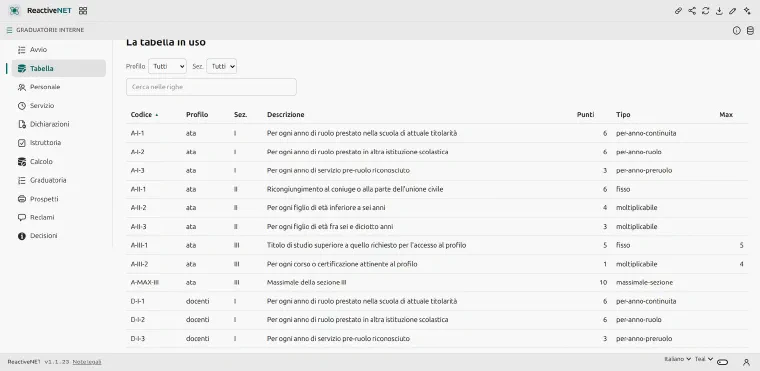This screenshot has height=371, width=760.
Task: Click the Calcolo icon in sidebar
Action: [x=21, y=161]
